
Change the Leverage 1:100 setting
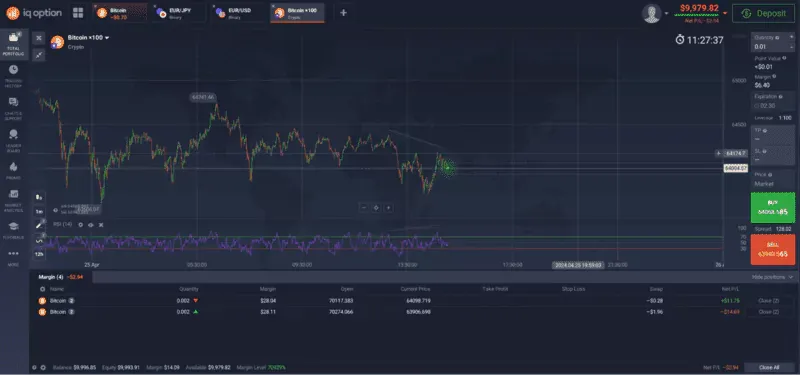tap(772, 118)
